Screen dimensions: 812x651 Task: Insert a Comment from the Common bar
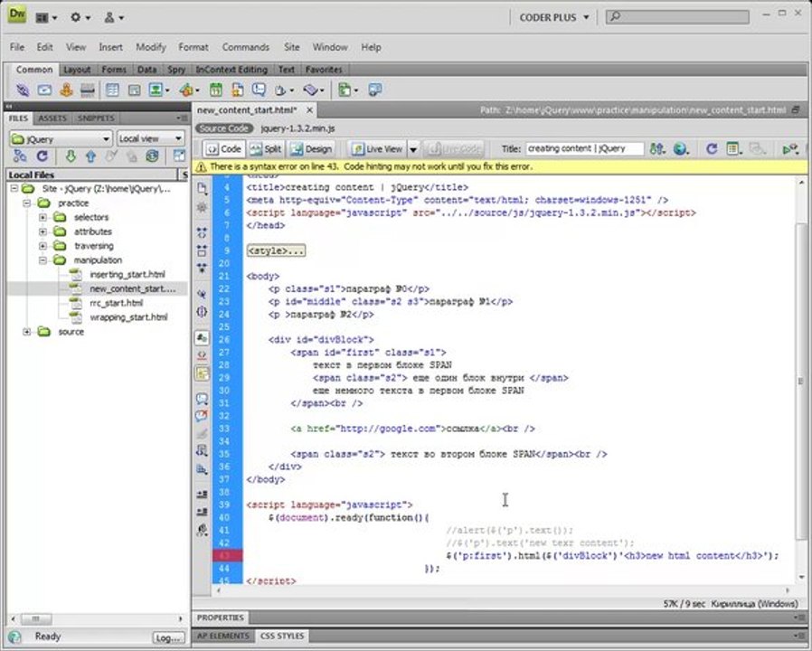(259, 90)
